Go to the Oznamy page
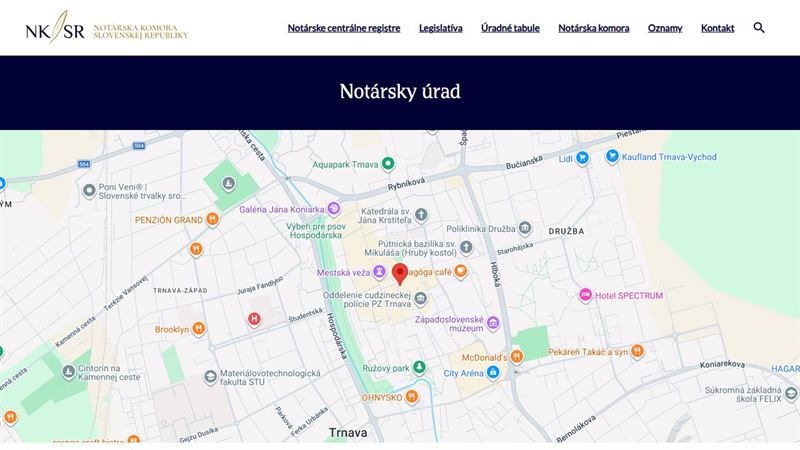Screen dimensions: 800x450 [x=665, y=28]
